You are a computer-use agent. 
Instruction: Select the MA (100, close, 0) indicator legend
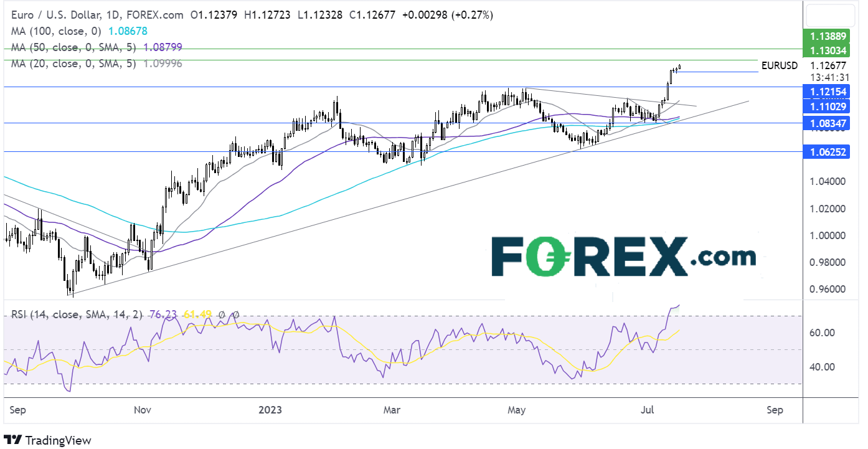55,31
